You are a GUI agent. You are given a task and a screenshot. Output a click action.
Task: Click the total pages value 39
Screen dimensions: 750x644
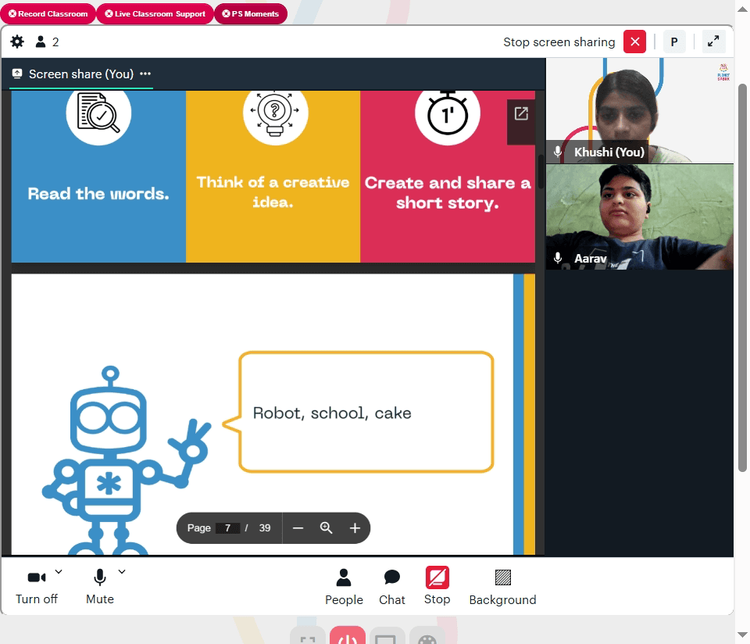265,528
